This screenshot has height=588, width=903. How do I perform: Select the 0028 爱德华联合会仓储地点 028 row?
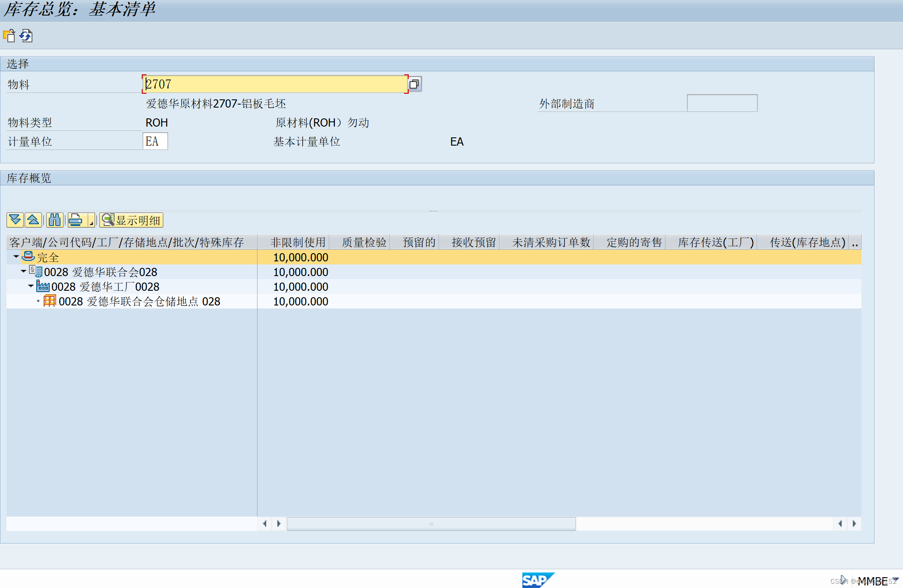point(139,302)
